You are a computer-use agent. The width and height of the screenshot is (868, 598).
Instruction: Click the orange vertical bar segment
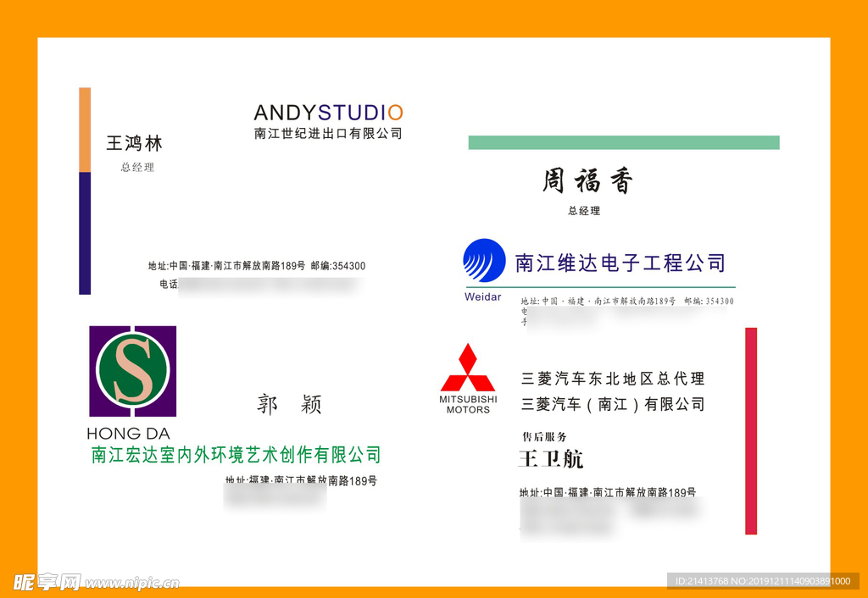point(85,130)
